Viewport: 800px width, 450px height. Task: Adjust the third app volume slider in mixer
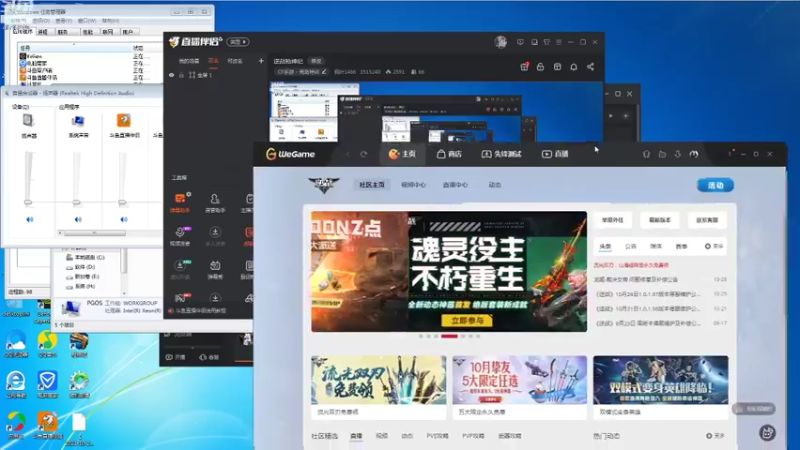(122, 202)
